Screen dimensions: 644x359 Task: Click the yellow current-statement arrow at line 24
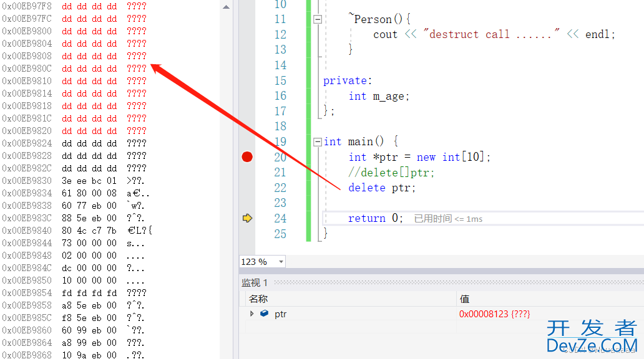click(x=247, y=218)
